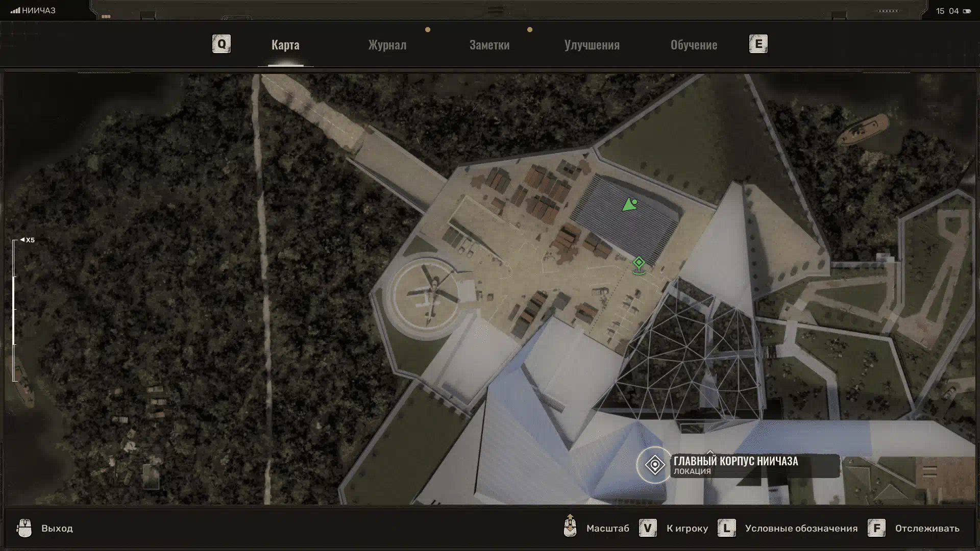Select the Карта tab
The height and width of the screenshot is (551, 980).
point(285,45)
